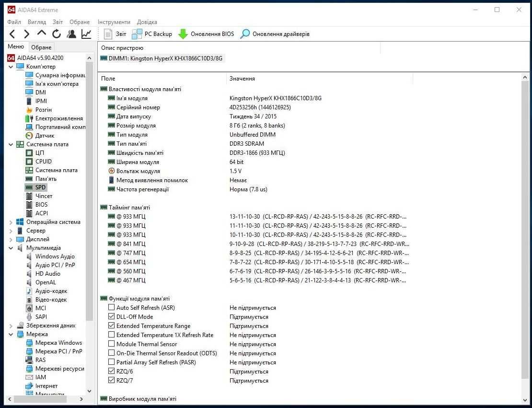This screenshot has height=408, width=532.
Task: Collapse the Мережа tree node
Action: [x=11, y=334]
